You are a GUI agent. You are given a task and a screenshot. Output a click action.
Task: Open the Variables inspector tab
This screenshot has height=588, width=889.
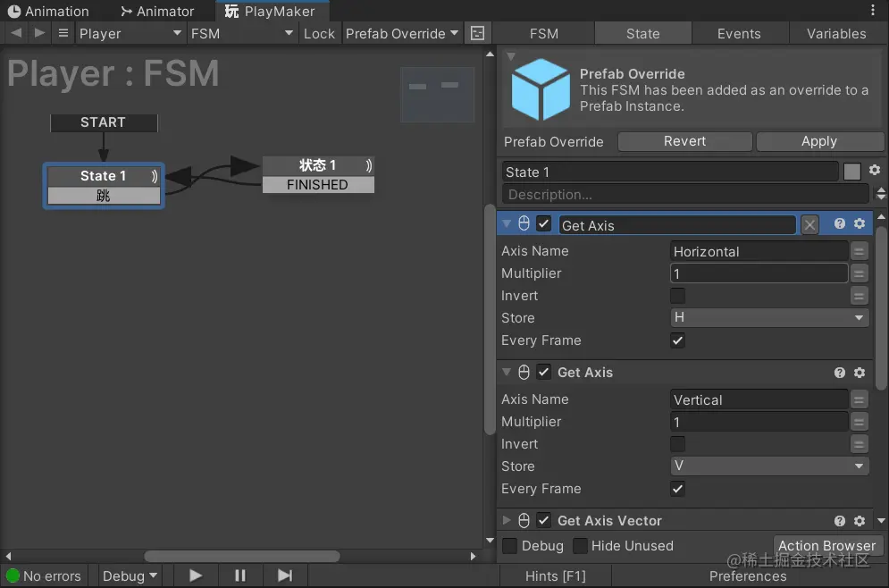point(837,33)
